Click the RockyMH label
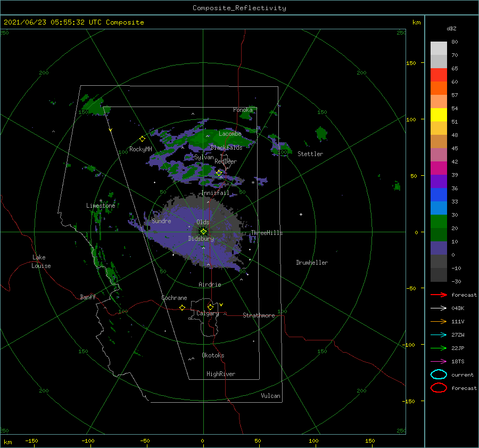Viewport: 479px width, 448px height. pyautogui.click(x=141, y=149)
